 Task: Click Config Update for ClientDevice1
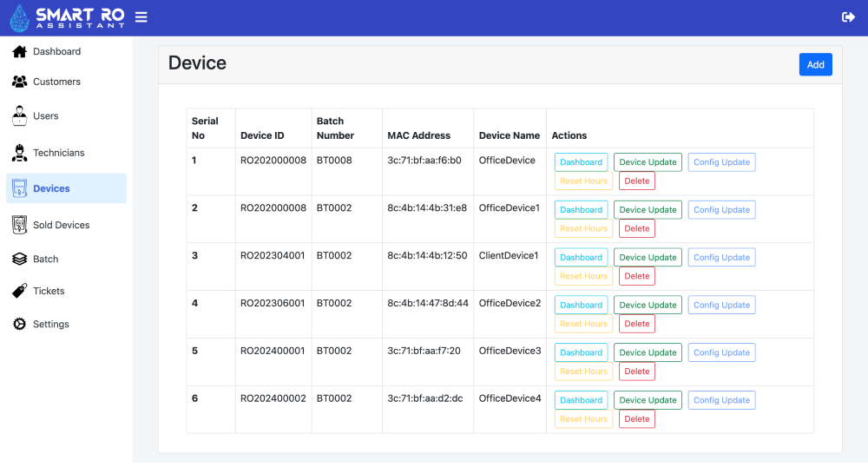pyautogui.click(x=721, y=258)
